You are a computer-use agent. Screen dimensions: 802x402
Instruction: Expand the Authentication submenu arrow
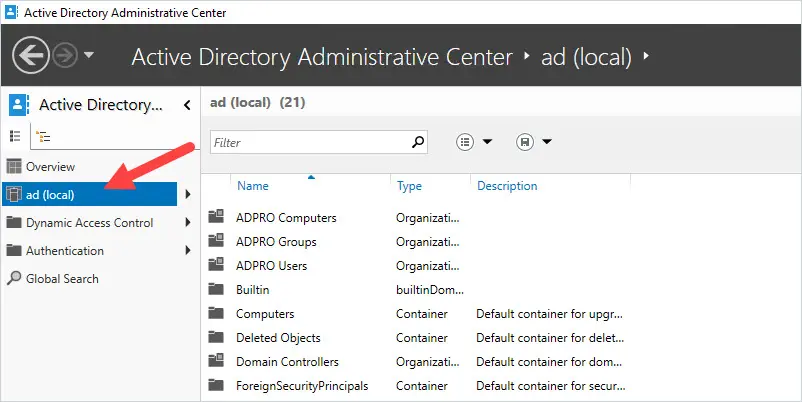pos(188,250)
